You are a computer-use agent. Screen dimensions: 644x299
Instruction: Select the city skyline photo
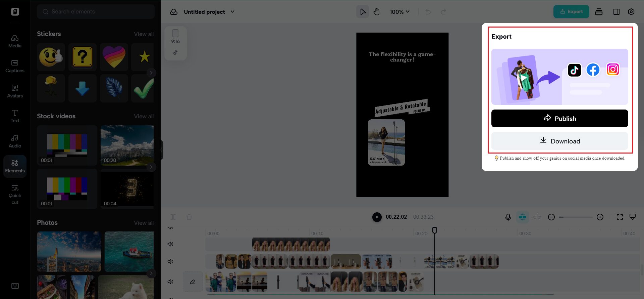pos(69,251)
